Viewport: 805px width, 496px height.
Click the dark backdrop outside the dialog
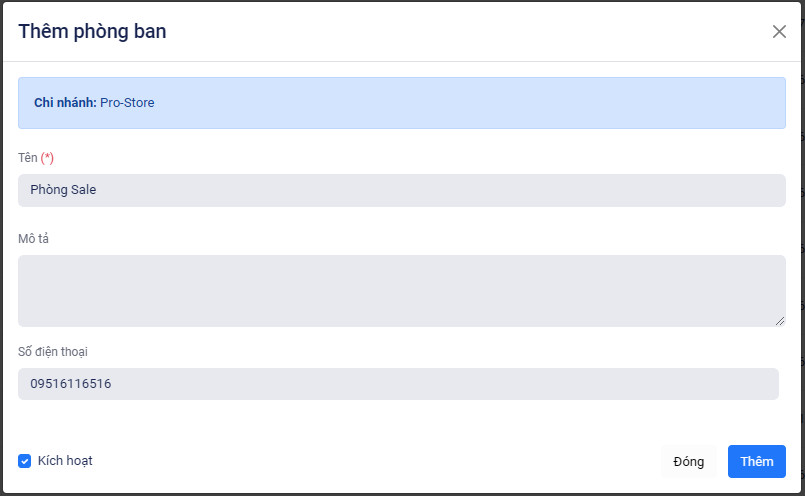[802, 250]
